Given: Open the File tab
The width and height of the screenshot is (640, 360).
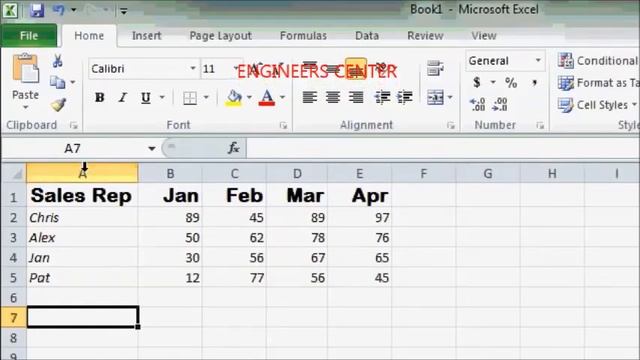Looking at the screenshot, I should 29,36.
